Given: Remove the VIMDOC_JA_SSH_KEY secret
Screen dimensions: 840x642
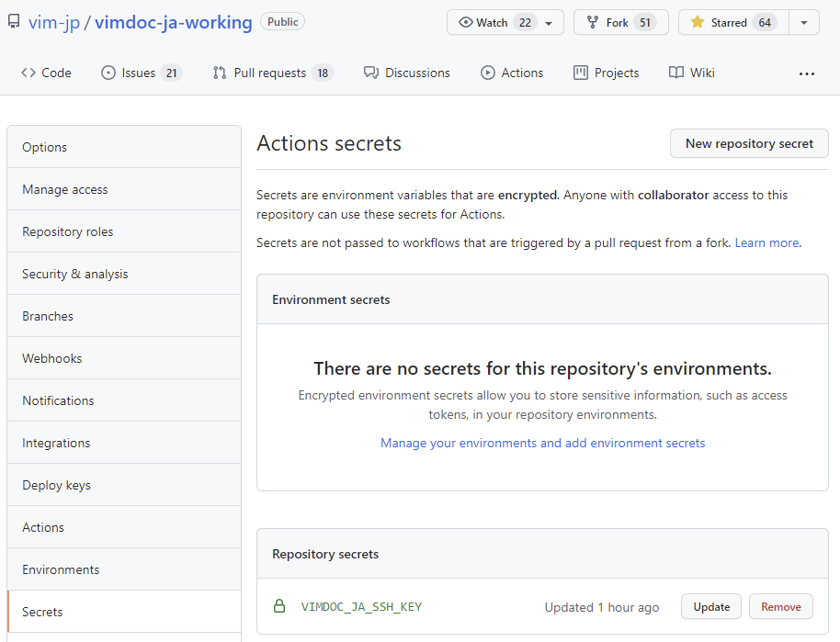Looking at the screenshot, I should (x=781, y=607).
